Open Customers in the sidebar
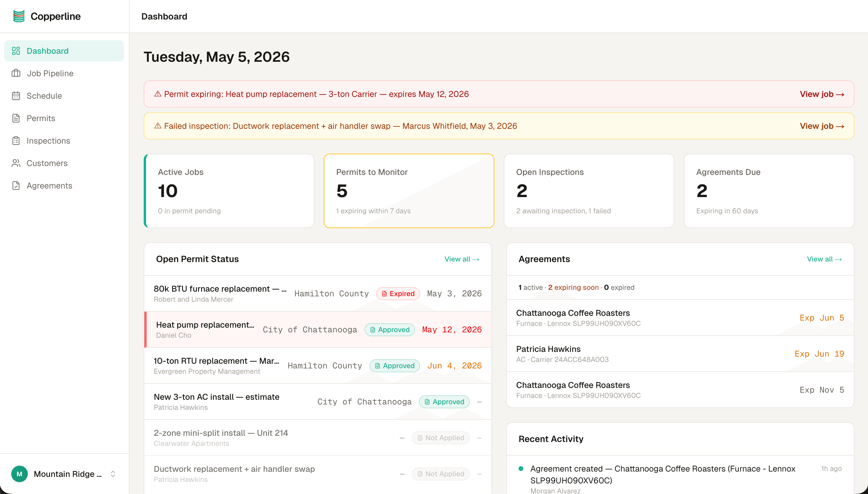Screen dimensions: 868x494 click(64, 163)
